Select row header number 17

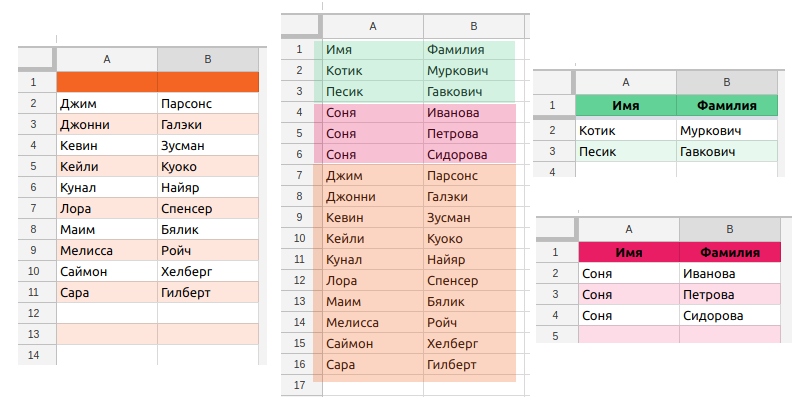pos(298,386)
